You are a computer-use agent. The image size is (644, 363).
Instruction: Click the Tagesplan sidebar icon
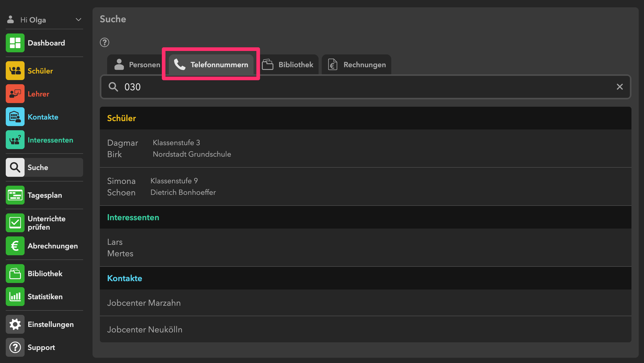click(x=15, y=195)
